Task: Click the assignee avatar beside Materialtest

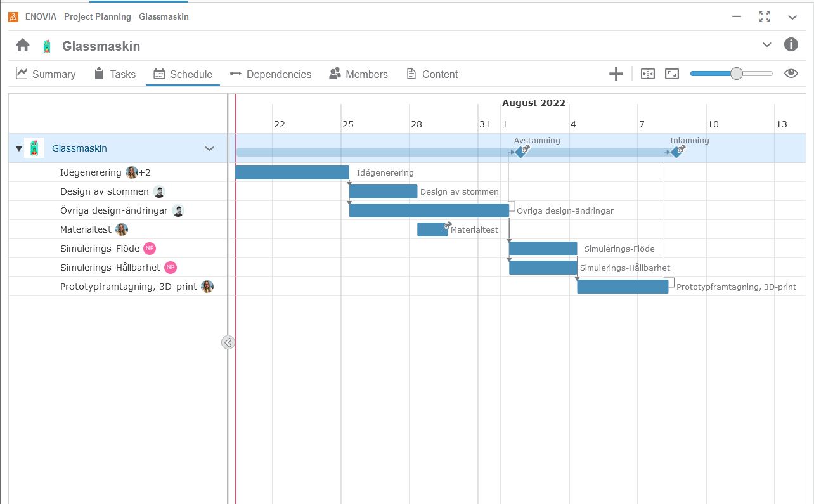Action: pyautogui.click(x=121, y=229)
